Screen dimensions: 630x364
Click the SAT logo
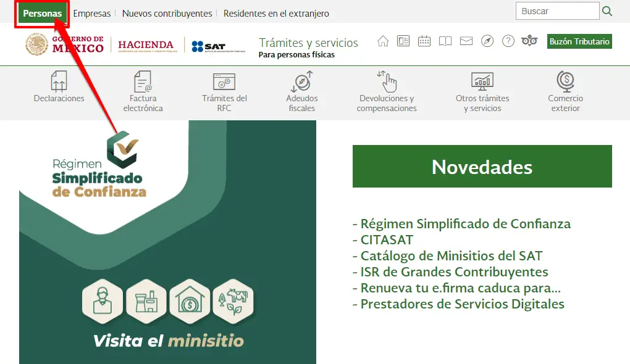tap(218, 46)
